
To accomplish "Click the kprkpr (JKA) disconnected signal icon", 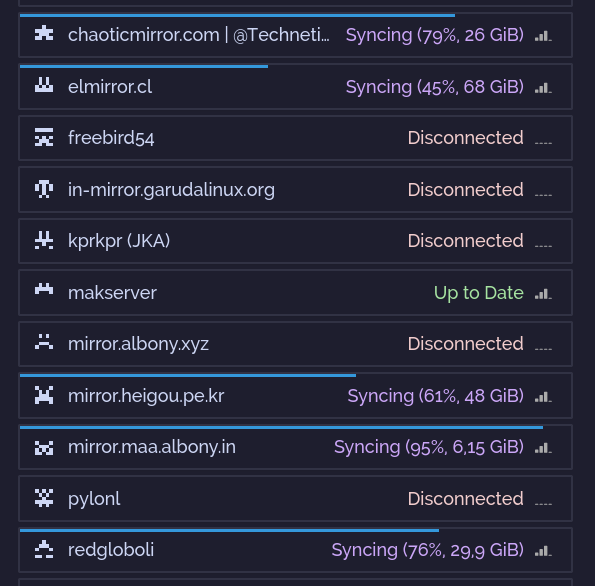I will (543, 246).
